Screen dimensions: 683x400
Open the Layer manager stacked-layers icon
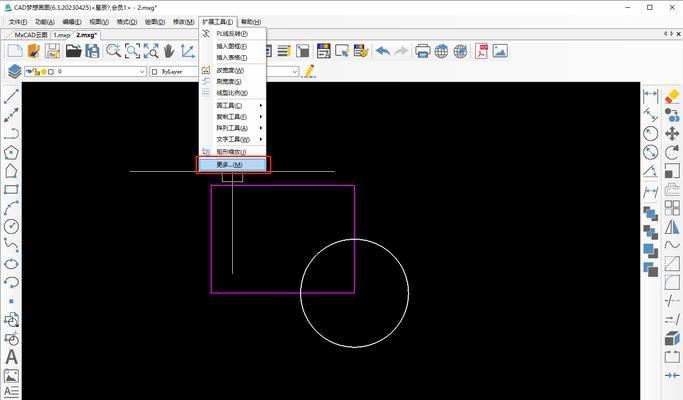click(x=14, y=71)
